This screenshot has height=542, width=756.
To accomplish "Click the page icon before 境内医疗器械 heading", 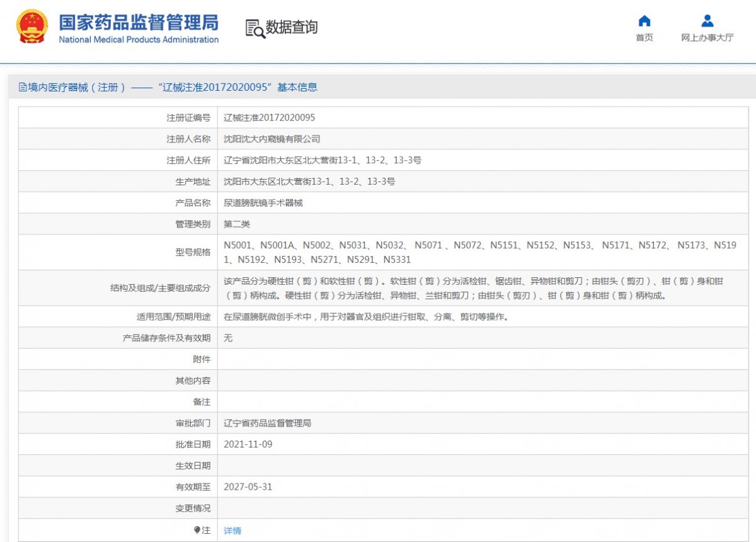I will [x=23, y=88].
